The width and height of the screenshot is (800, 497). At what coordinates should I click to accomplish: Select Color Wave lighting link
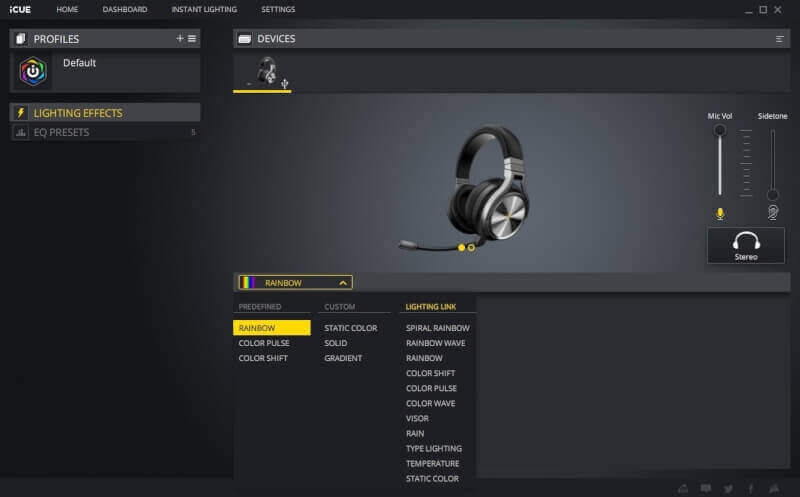tap(431, 403)
